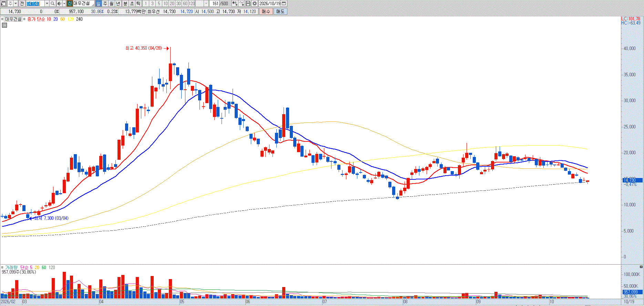Image resolution: width=644 pixels, height=306 pixels.
Task: Click the panel layout icon at toolbar start
Action: click(x=3, y=3)
